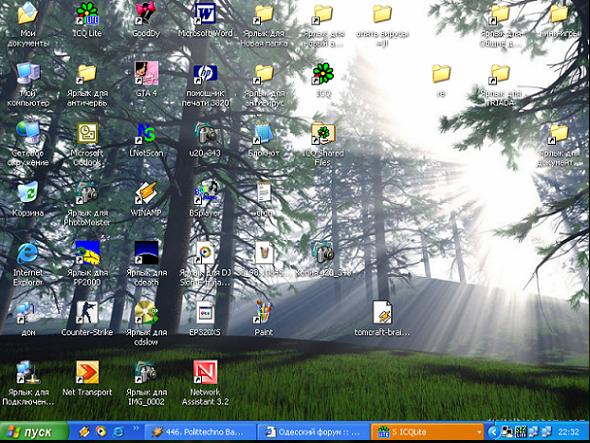590x443 pixels.
Task: Select the u20_343 camera image icon
Action: pos(205,133)
